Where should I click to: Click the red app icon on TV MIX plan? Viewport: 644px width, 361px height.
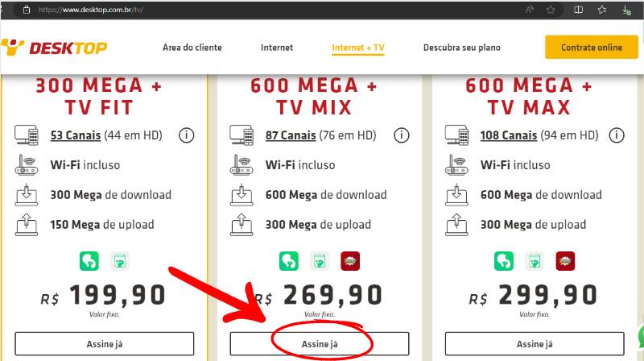(349, 261)
